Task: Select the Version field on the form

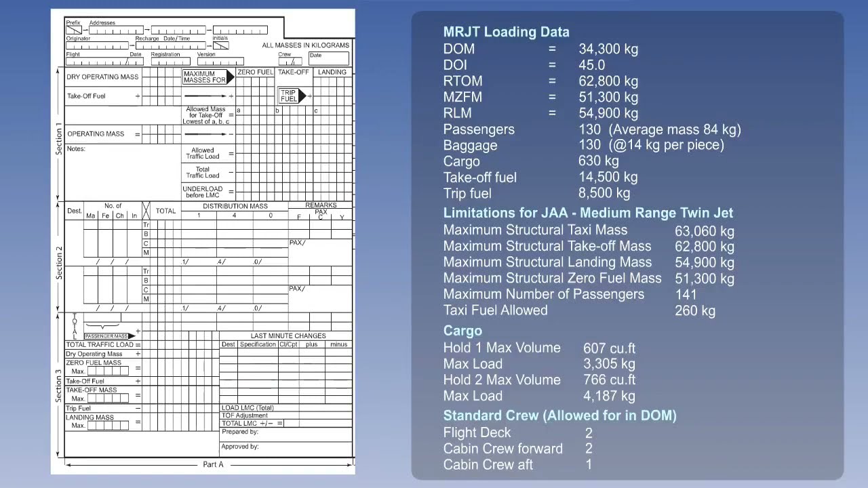Action: pos(220,62)
